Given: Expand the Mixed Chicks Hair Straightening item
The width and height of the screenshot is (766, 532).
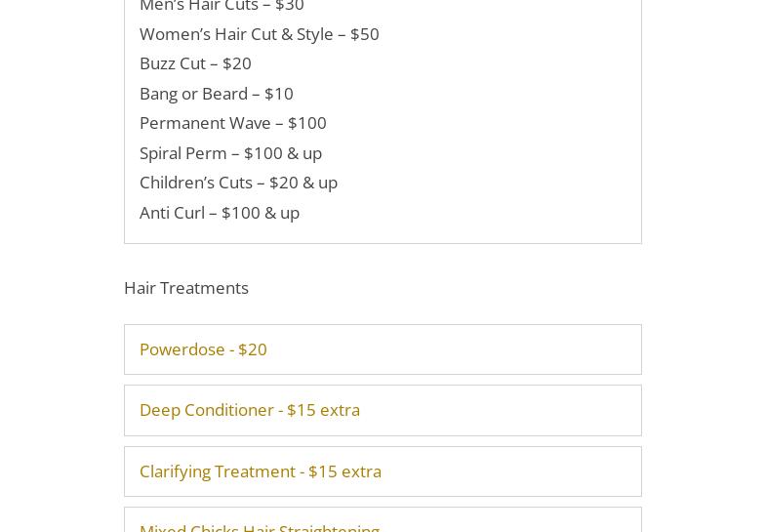Looking at the screenshot, I should (383, 520).
